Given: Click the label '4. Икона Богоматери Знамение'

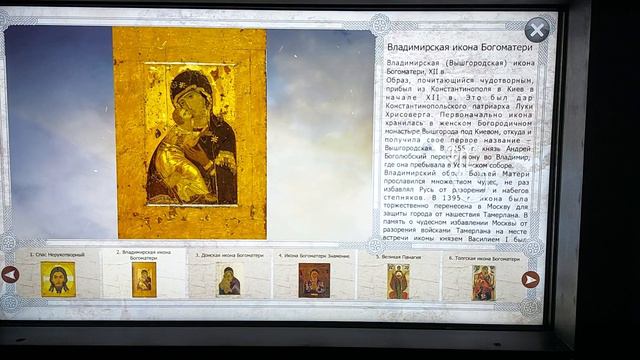Looking at the screenshot, I should click(x=314, y=256).
